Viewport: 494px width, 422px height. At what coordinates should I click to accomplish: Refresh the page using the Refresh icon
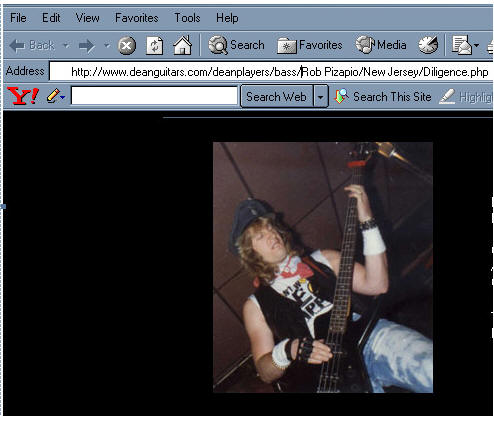(x=155, y=46)
